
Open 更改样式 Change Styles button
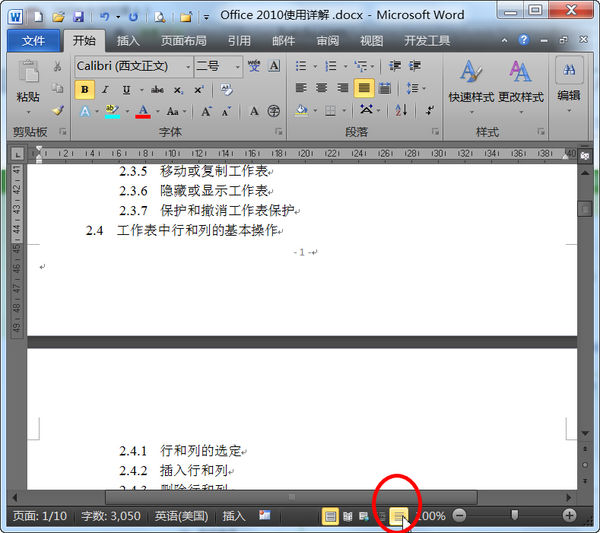point(521,87)
